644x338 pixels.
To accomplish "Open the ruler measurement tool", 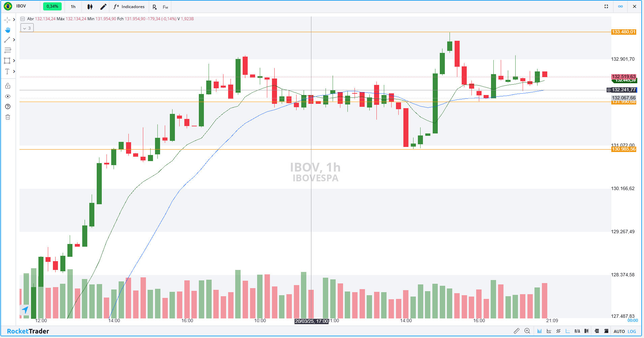I will click(x=516, y=331).
